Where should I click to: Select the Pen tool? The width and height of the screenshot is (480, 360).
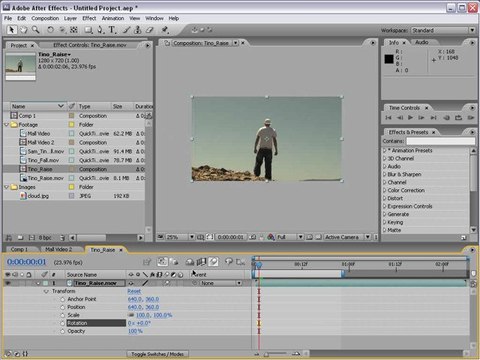pos(100,30)
